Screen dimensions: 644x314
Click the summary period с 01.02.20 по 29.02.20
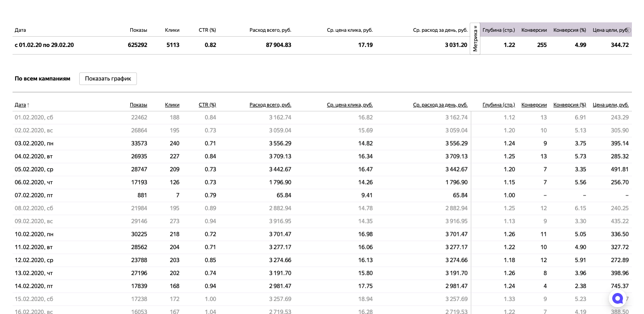pyautogui.click(x=44, y=45)
